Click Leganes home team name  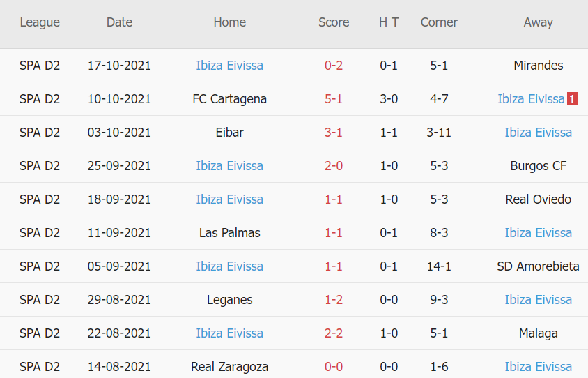point(230,300)
